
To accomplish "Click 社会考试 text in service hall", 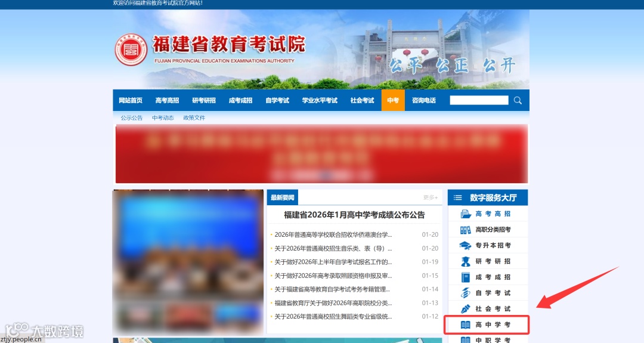I will 493,309.
